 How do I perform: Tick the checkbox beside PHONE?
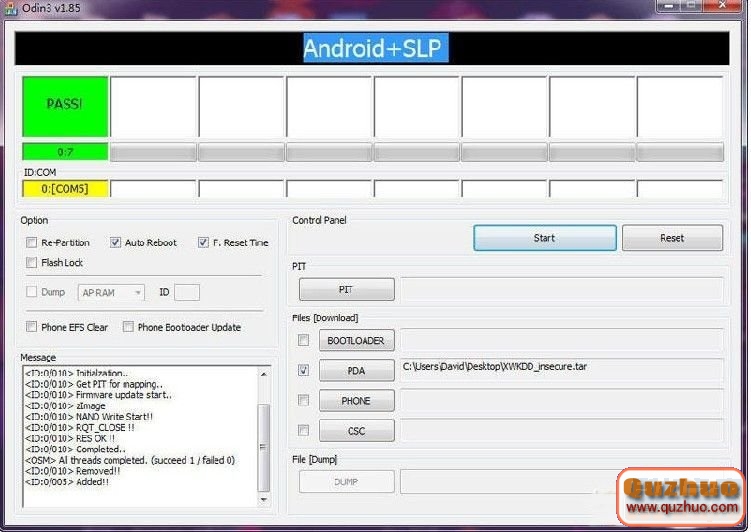(x=303, y=400)
